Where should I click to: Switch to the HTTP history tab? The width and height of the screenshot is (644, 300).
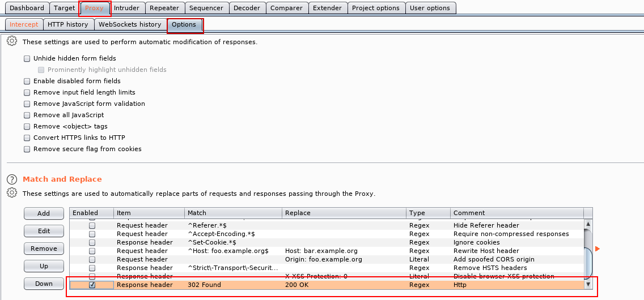(67, 24)
